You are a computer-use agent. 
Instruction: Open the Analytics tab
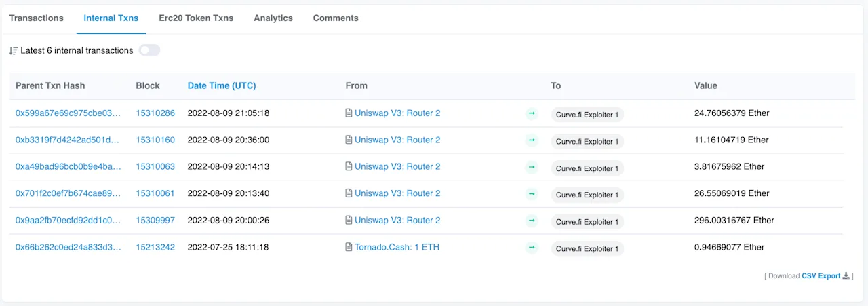(x=273, y=18)
